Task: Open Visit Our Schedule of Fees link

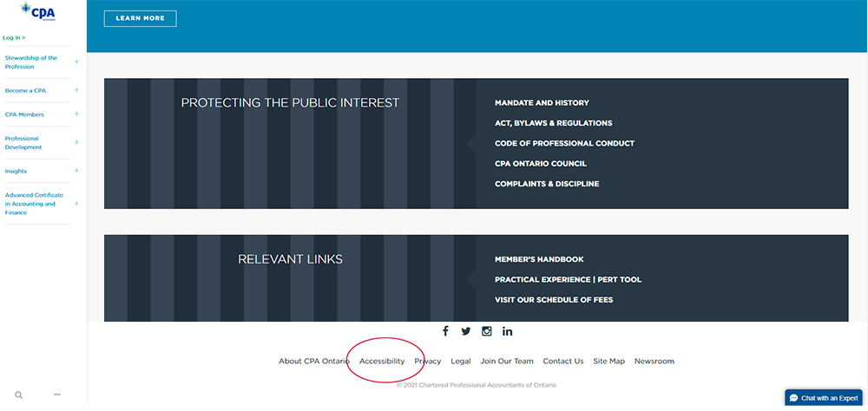Action: point(554,300)
